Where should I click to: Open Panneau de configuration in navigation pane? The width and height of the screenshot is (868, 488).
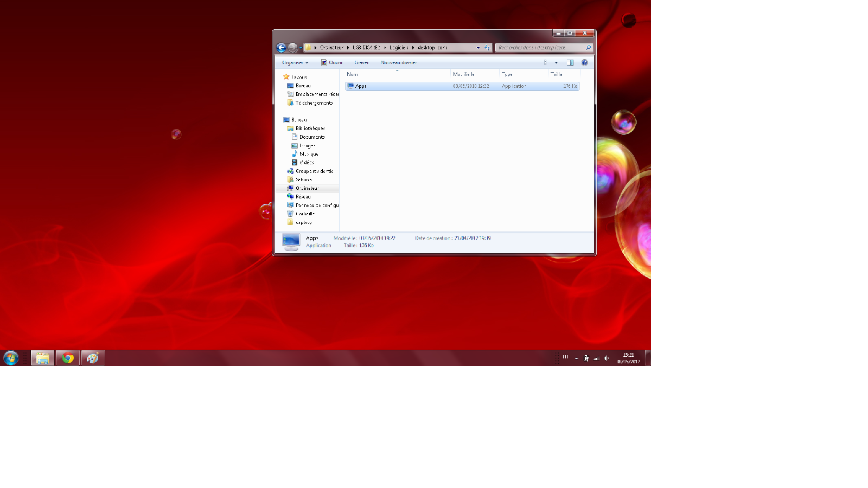(313, 206)
